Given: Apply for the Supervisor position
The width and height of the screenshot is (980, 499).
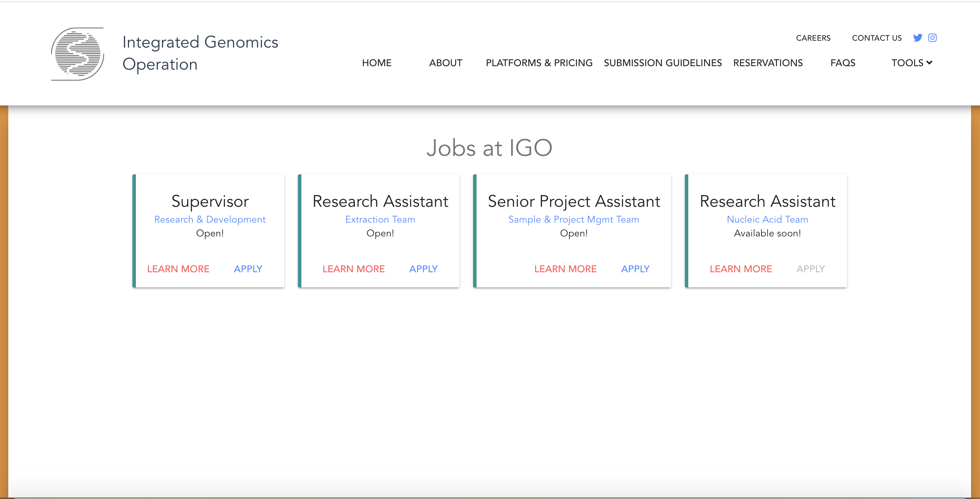Looking at the screenshot, I should 248,269.
